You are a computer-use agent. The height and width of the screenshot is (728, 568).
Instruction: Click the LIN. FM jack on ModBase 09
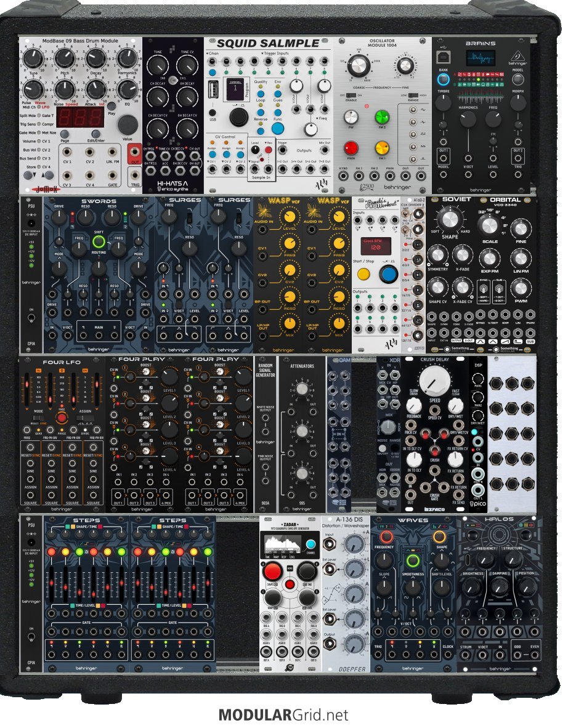[x=112, y=152]
